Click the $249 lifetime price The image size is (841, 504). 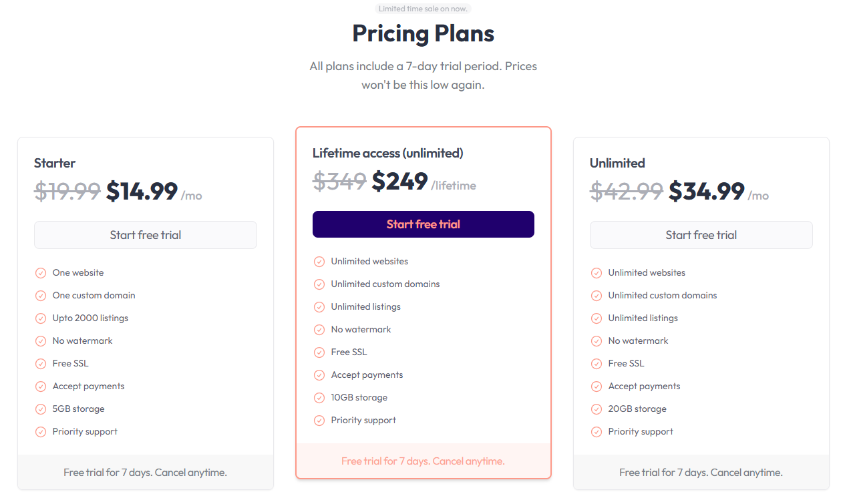pos(399,181)
